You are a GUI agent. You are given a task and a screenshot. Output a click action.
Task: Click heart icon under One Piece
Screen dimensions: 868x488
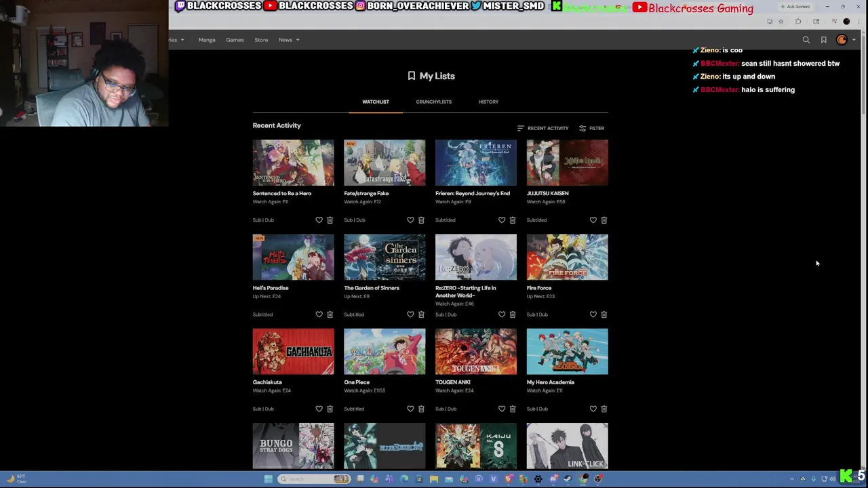[x=410, y=409]
